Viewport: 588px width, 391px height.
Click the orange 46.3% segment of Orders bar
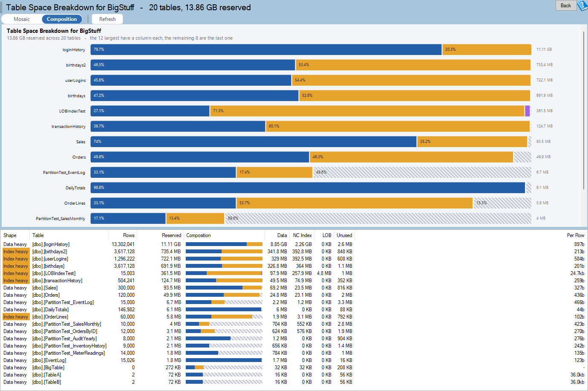click(412, 157)
